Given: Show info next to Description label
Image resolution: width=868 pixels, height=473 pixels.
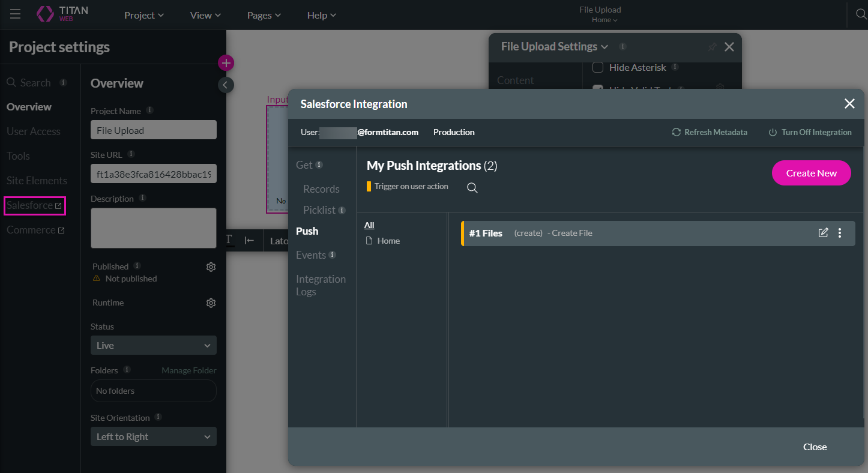Looking at the screenshot, I should coord(142,198).
